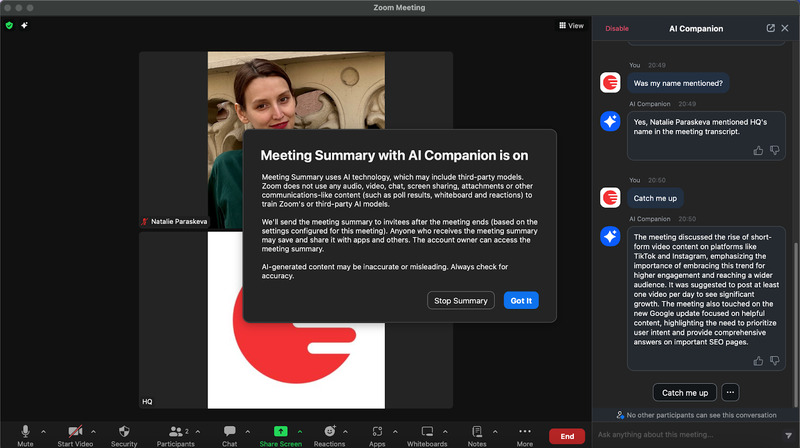This screenshot has width=800, height=448.
Task: Open Security options
Action: pos(124,436)
